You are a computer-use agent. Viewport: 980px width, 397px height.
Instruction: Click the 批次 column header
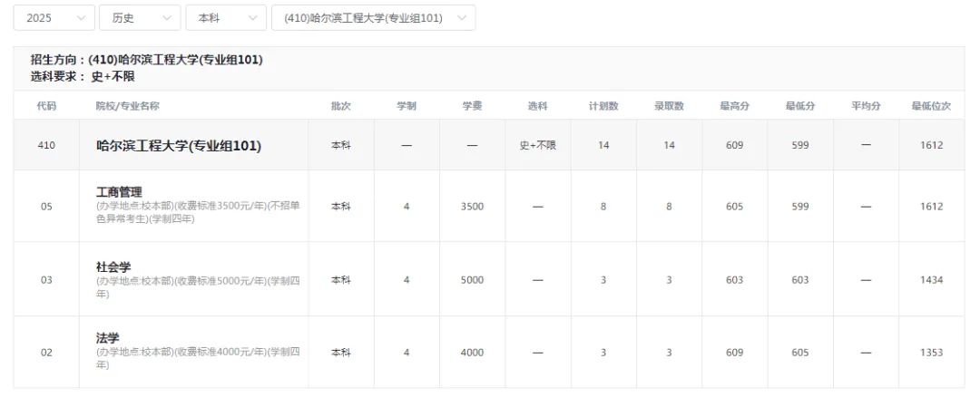(x=341, y=106)
